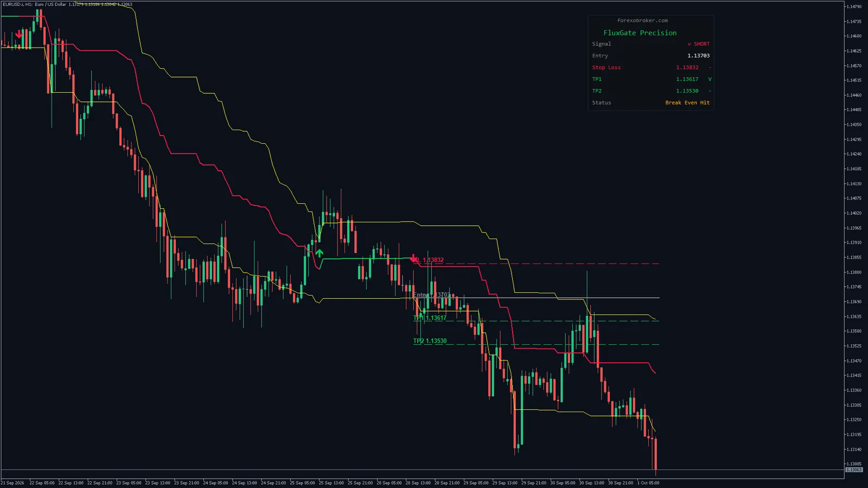The width and height of the screenshot is (868, 488).
Task: Click the 1.13690 price axis label
Action: [x=854, y=301]
